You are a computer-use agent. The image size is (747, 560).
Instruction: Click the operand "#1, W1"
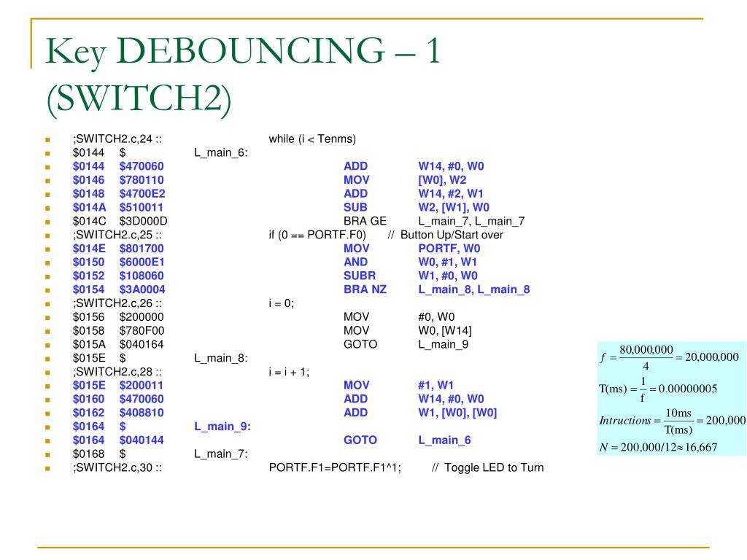(436, 385)
